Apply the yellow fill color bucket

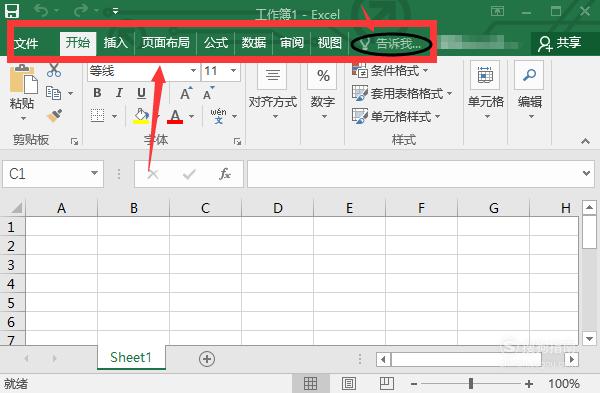click(x=140, y=116)
